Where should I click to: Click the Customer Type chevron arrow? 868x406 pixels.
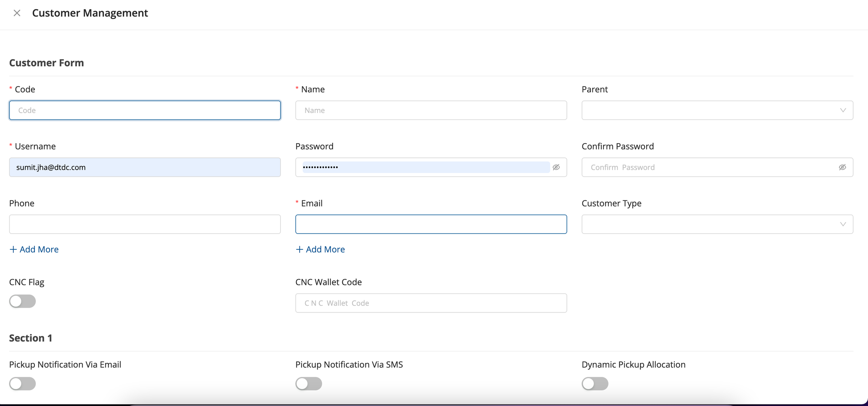click(x=843, y=224)
